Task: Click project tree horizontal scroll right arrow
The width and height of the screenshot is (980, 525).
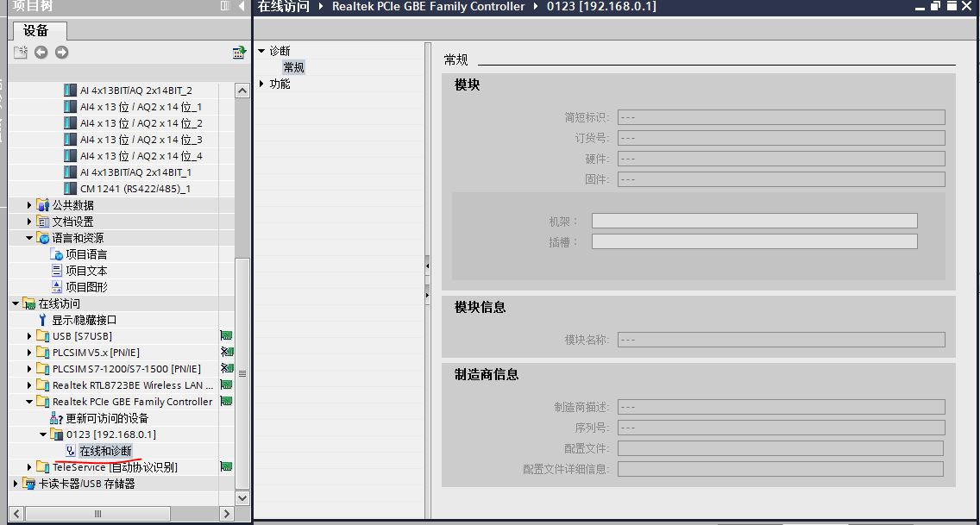Action: click(x=226, y=514)
